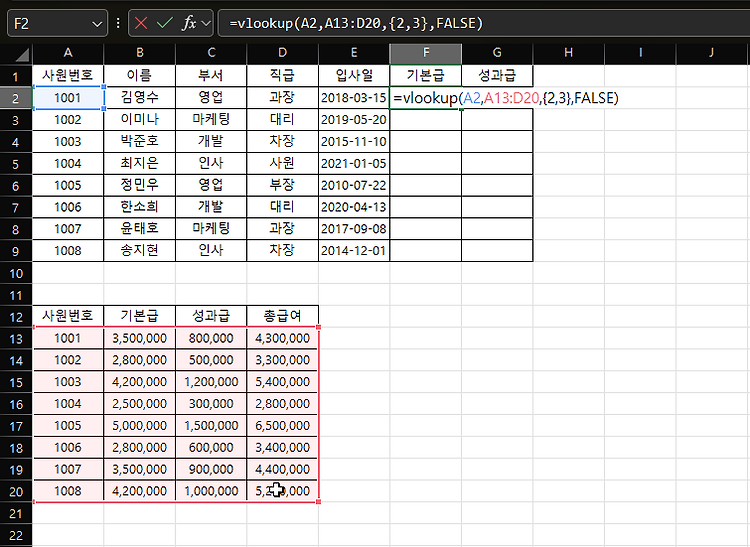Click the name 정민우
750x547 pixels.
coord(139,185)
